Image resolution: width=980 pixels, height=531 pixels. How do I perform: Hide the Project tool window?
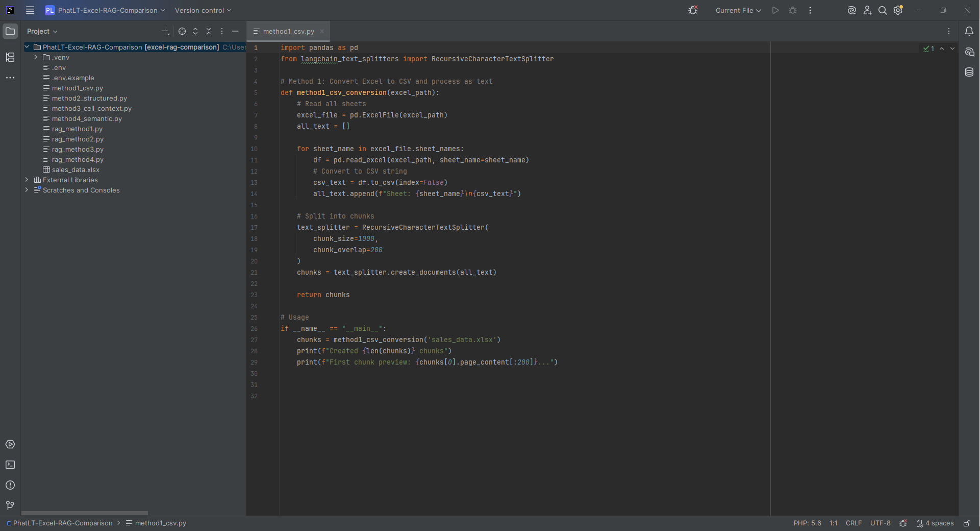(235, 31)
